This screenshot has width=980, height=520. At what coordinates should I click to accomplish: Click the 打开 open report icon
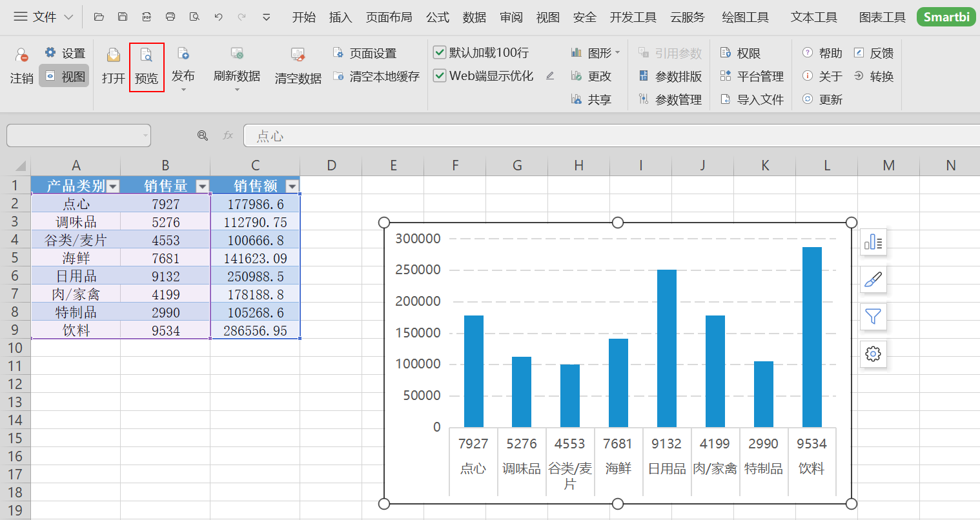(x=113, y=55)
